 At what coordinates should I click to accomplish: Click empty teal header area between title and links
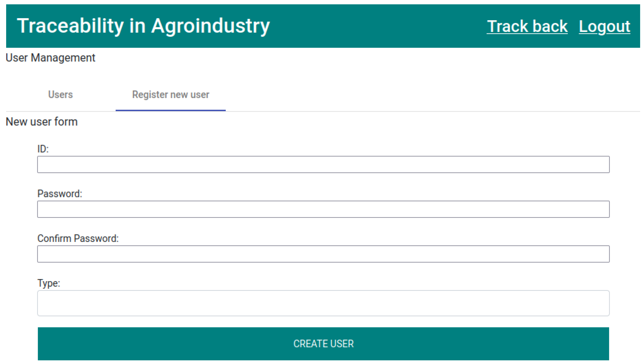point(375,26)
